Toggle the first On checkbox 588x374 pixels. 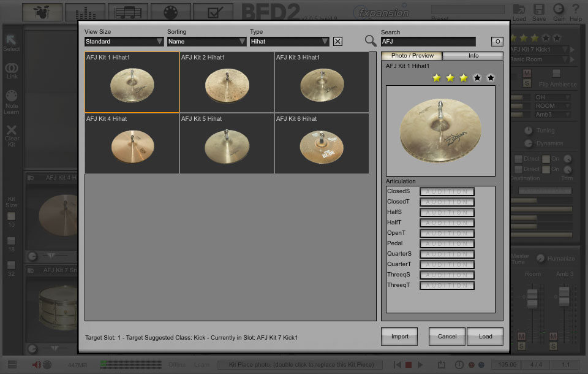click(x=546, y=159)
